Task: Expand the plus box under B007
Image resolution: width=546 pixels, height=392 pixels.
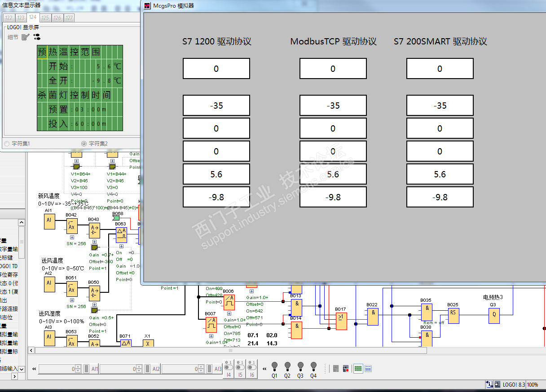Action: coord(211,335)
